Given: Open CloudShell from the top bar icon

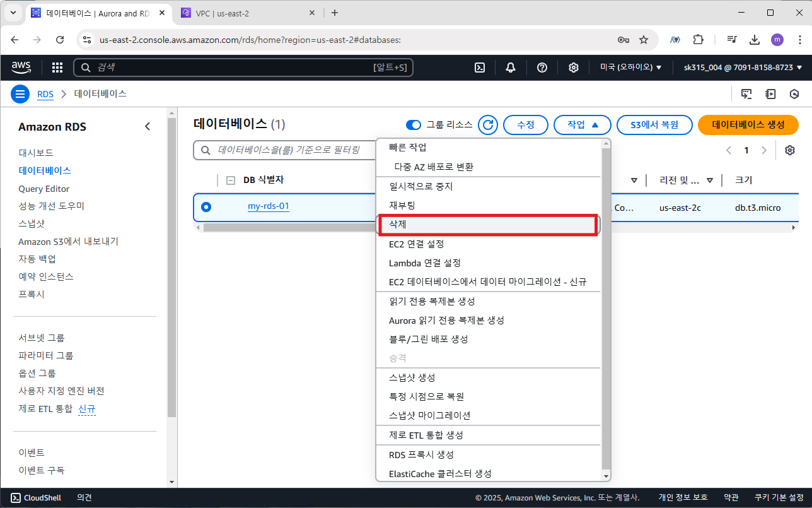Looking at the screenshot, I should pos(480,68).
